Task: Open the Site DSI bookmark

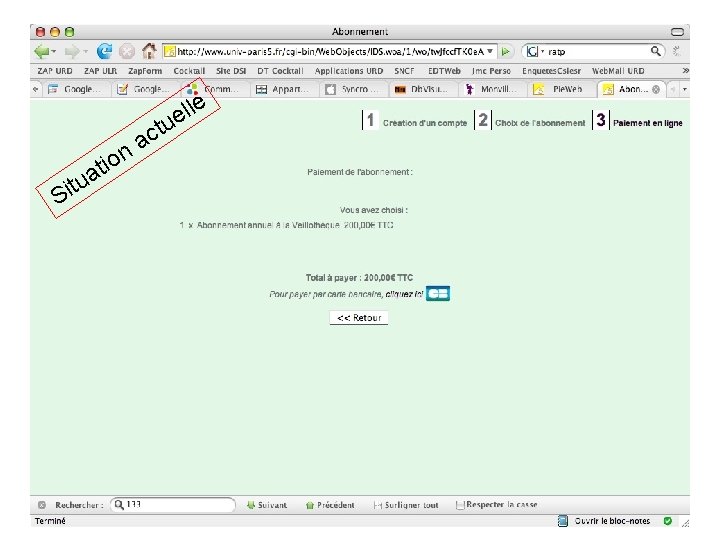Action: pos(231,71)
